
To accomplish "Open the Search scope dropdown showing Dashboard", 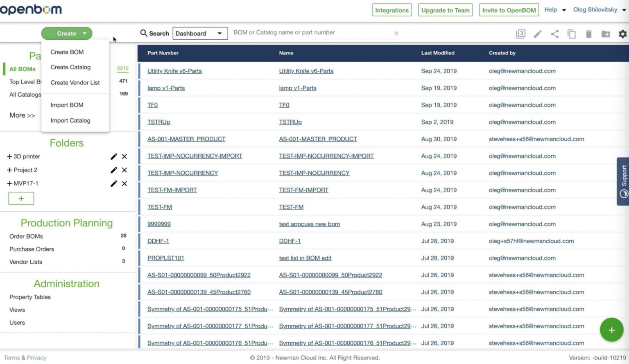I will pyautogui.click(x=200, y=33).
